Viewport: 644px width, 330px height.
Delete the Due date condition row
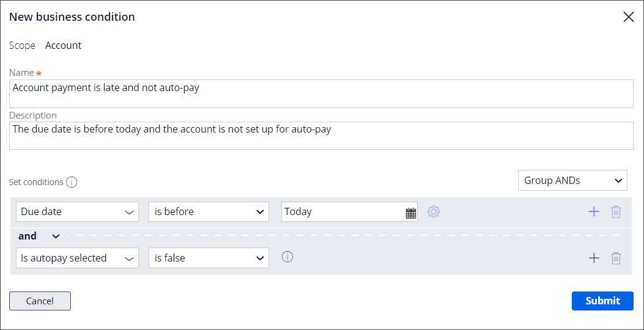616,212
